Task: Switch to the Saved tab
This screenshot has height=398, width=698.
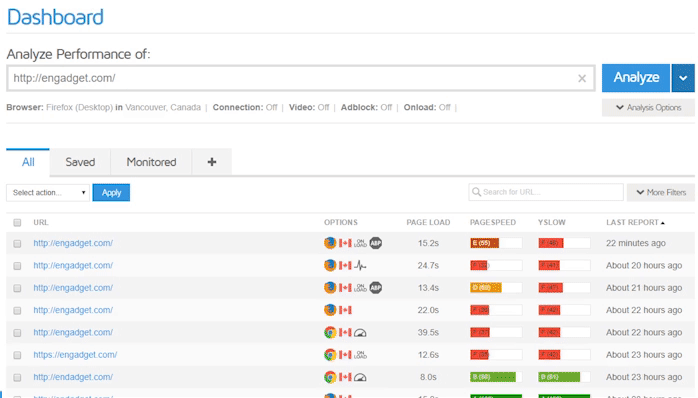Action: 80,162
